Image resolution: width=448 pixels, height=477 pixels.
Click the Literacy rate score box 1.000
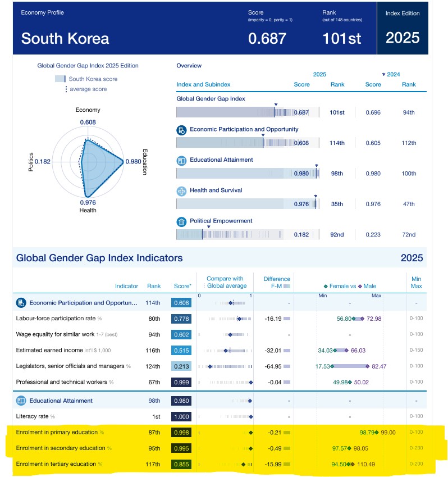181,416
